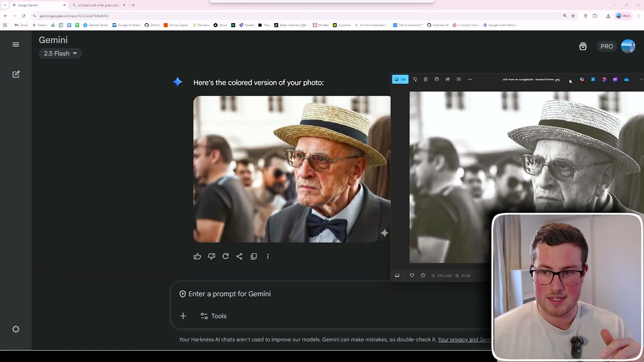This screenshot has width=644, height=362.
Task: Give the response a thumbs up
Action: pos(197,256)
